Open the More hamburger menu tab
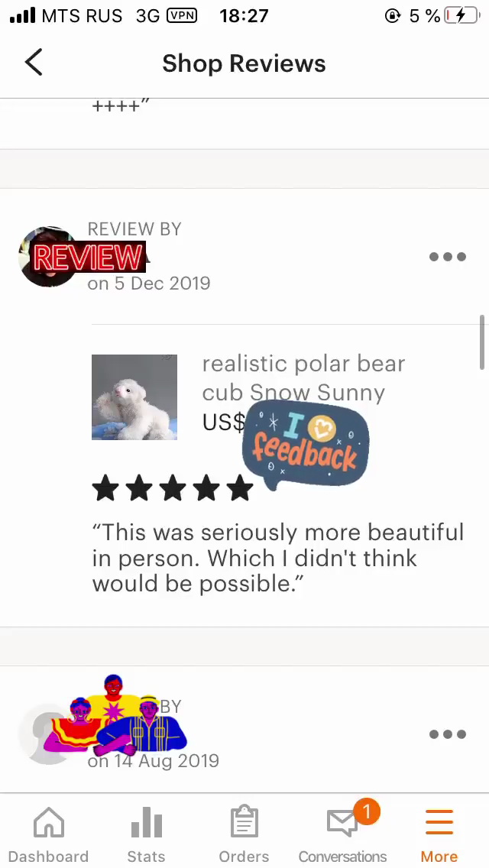Image resolution: width=489 pixels, height=868 pixels. (439, 834)
